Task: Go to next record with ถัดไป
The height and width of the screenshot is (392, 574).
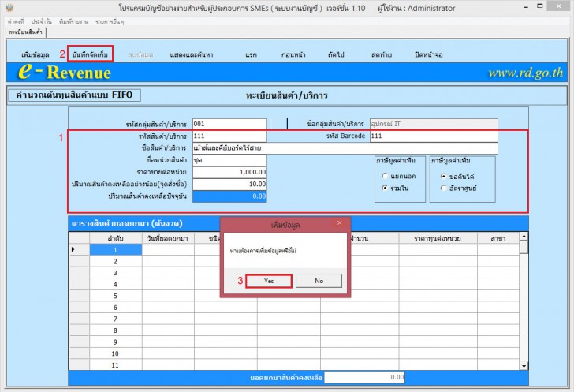Action: 336,54
